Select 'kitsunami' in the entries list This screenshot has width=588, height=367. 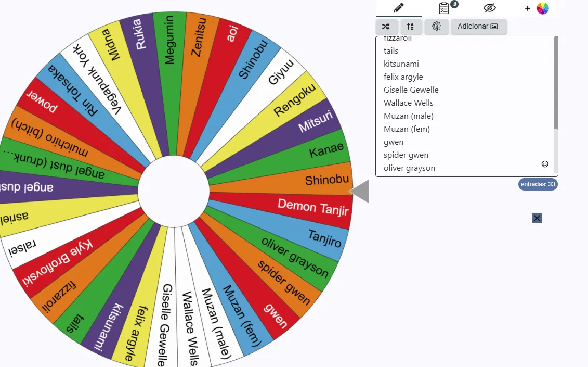tap(401, 64)
